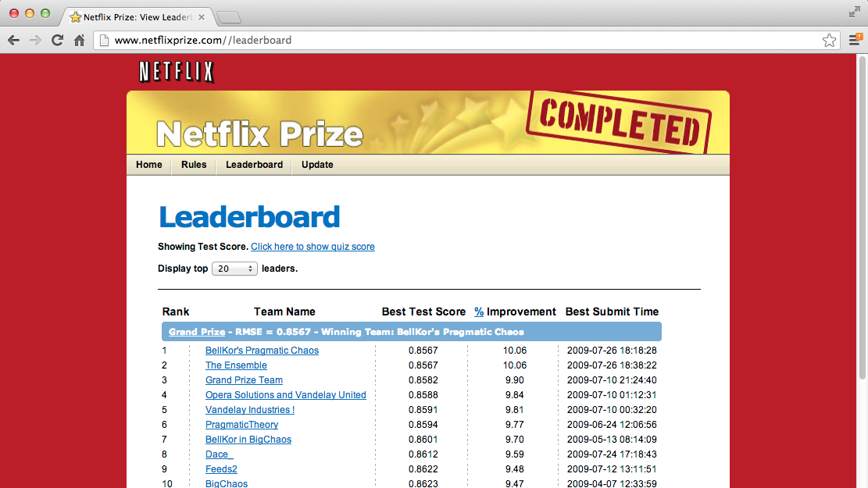Click the Best Submit Time column header

click(x=612, y=312)
